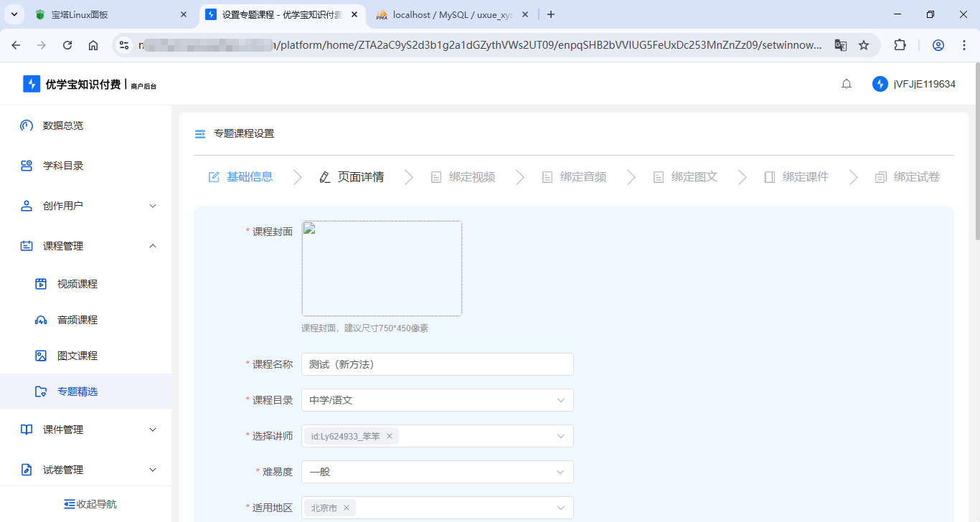Switch to the 绑定视频 step tab
Screen dimensions: 980x522
(x=471, y=176)
